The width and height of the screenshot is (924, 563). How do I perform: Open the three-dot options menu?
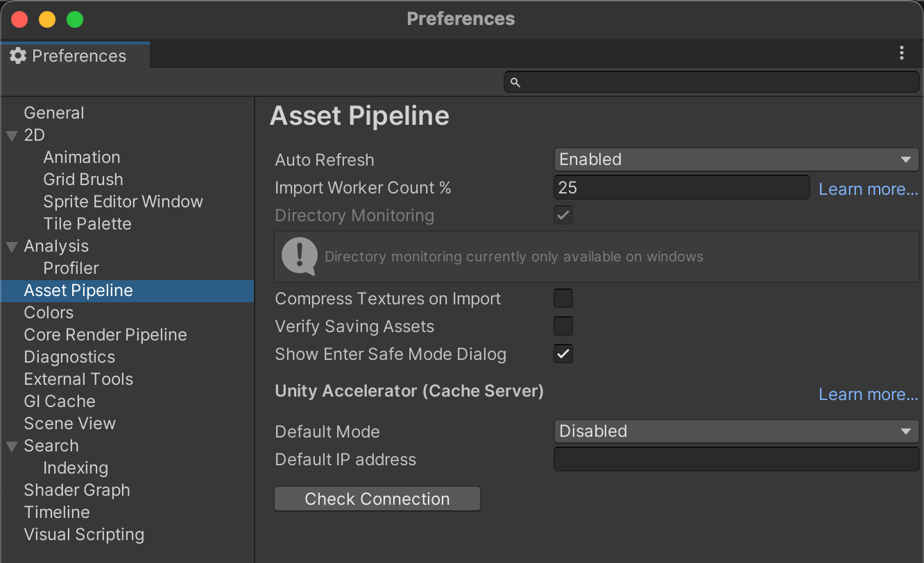tap(901, 53)
